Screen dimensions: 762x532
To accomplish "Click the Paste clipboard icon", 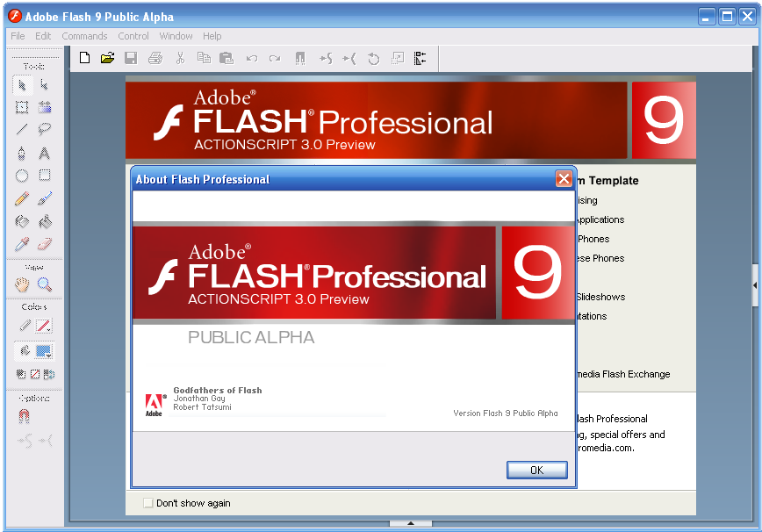I will pyautogui.click(x=226, y=58).
